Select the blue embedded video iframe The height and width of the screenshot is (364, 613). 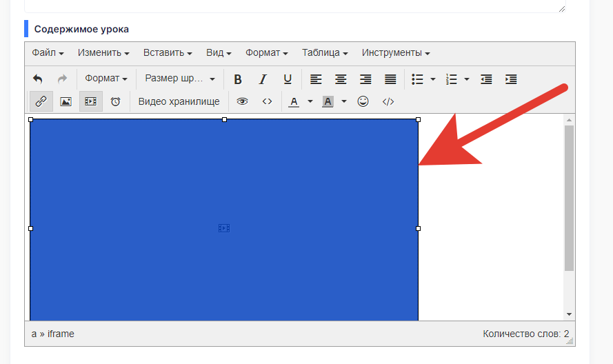pos(224,220)
